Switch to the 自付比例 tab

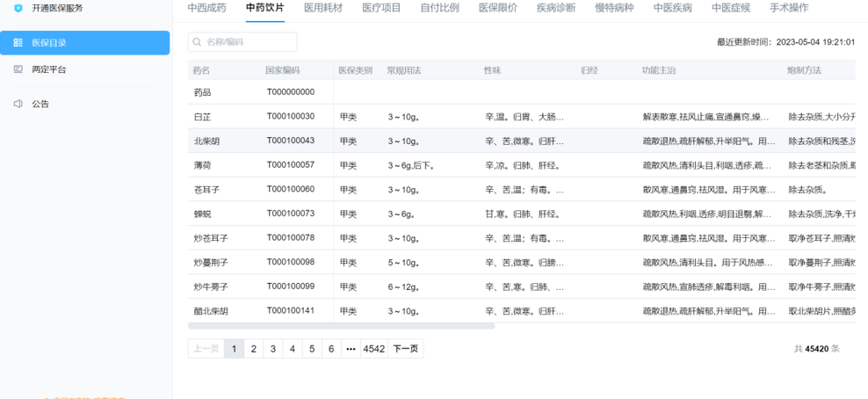tap(439, 8)
